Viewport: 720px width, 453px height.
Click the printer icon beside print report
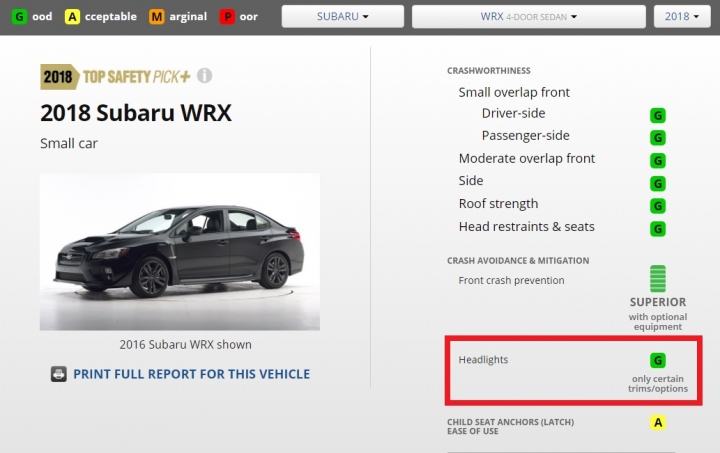(59, 374)
